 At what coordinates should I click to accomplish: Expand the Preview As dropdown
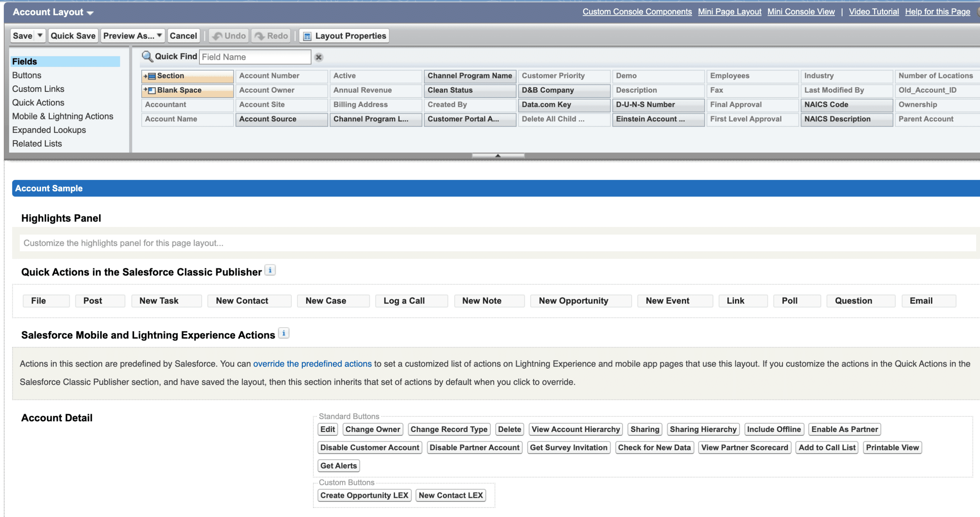pyautogui.click(x=160, y=35)
